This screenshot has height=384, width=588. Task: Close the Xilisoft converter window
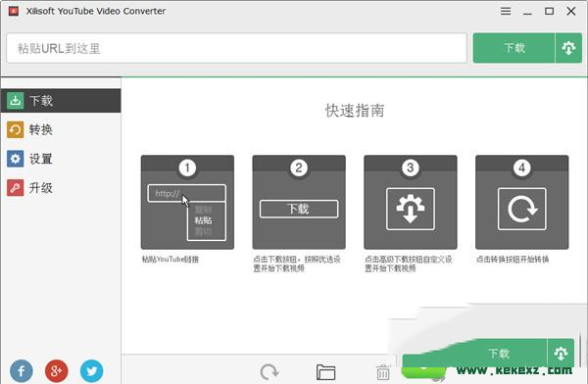point(571,11)
